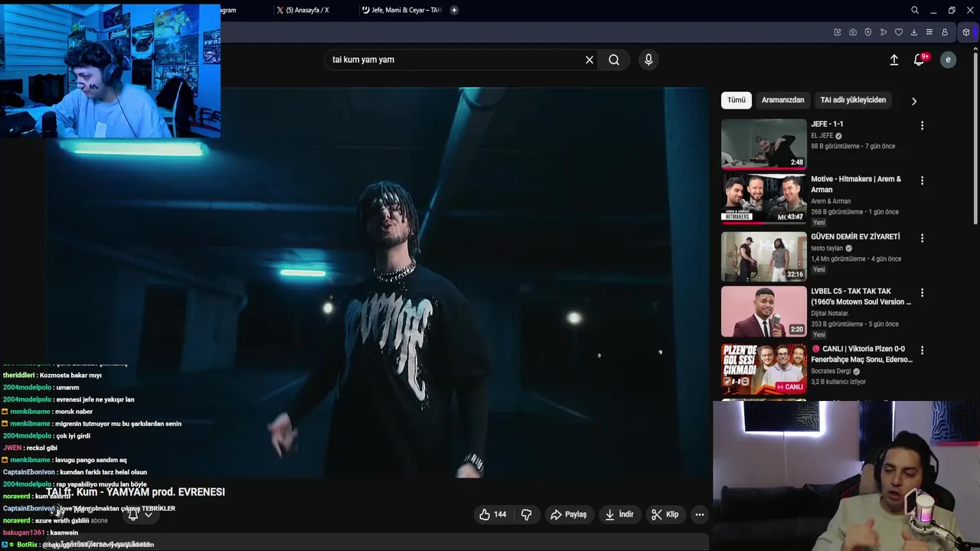Open options menu for GÜVEN DEMİR EV ZİYARETİ
Viewport: 980px width, 551px height.
(922, 238)
